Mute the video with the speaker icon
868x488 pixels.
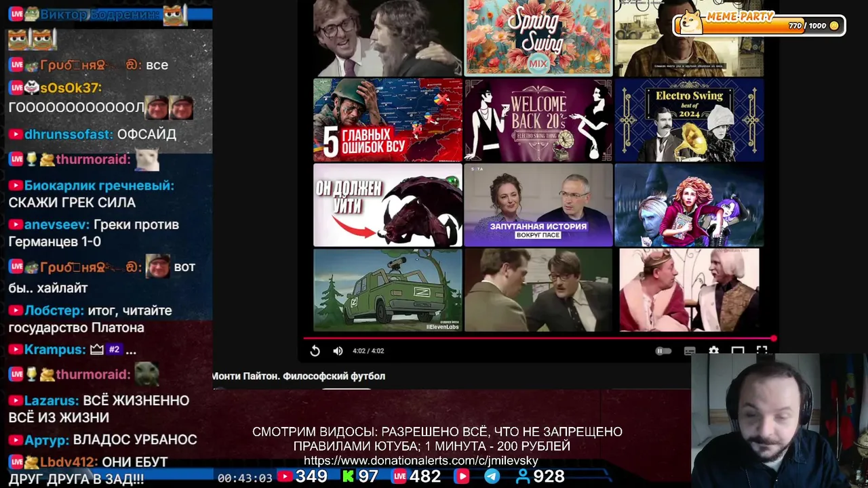click(x=338, y=350)
